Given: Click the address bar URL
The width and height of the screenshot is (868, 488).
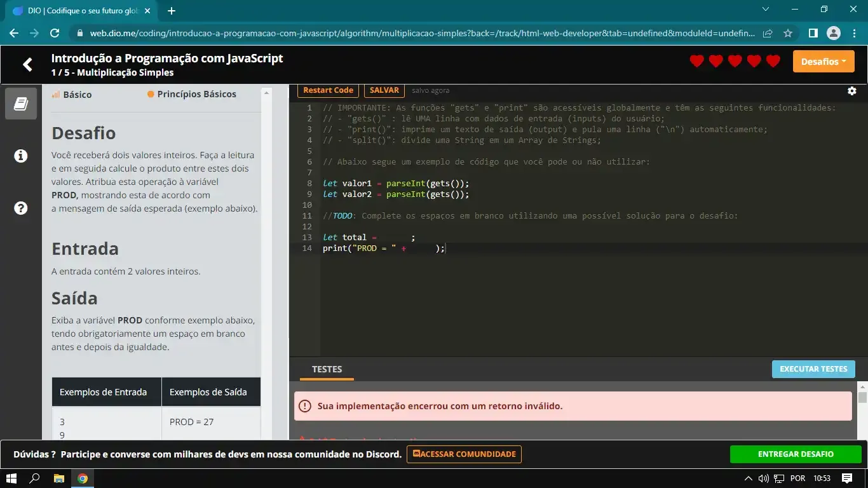Looking at the screenshot, I should [x=423, y=33].
